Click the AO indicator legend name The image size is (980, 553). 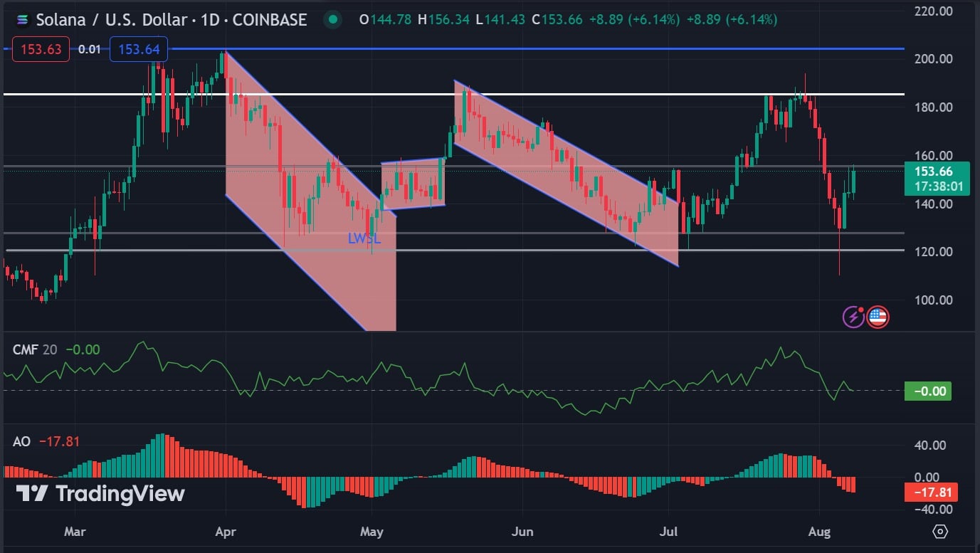[x=21, y=441]
